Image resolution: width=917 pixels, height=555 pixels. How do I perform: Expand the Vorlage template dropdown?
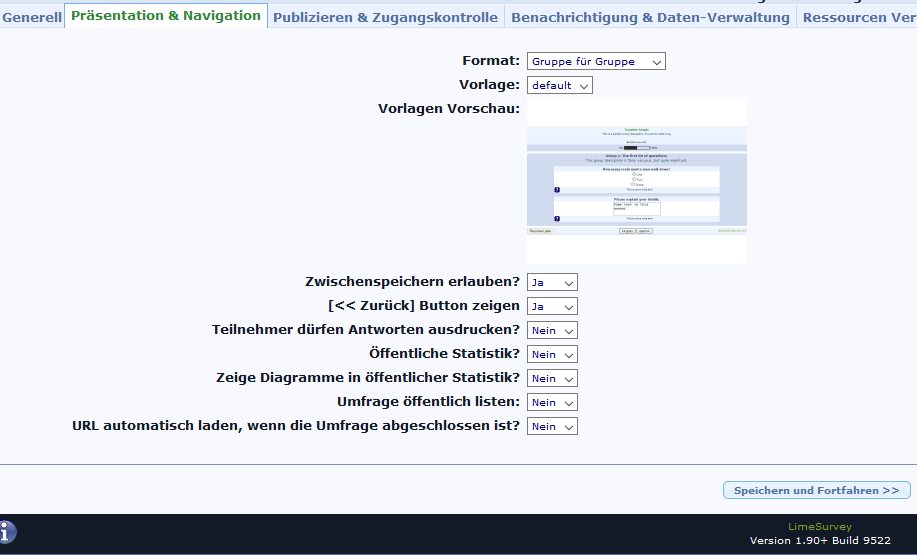[559, 86]
